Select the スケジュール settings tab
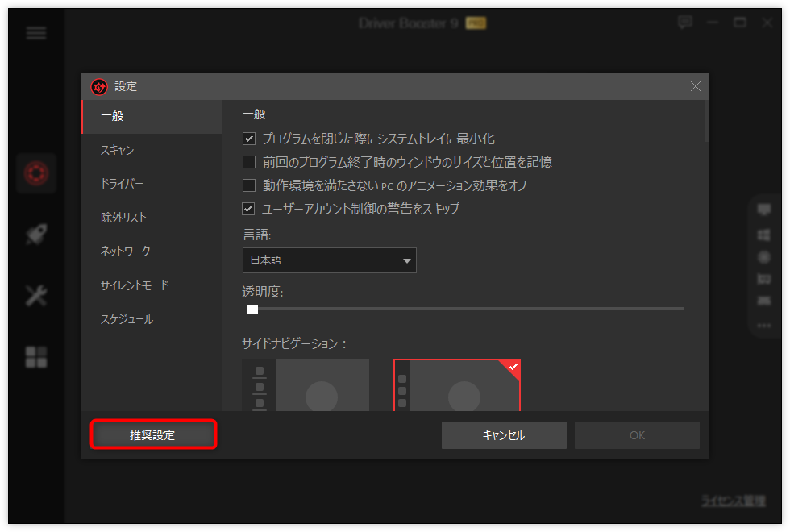The height and width of the screenshot is (532, 790). point(152,319)
